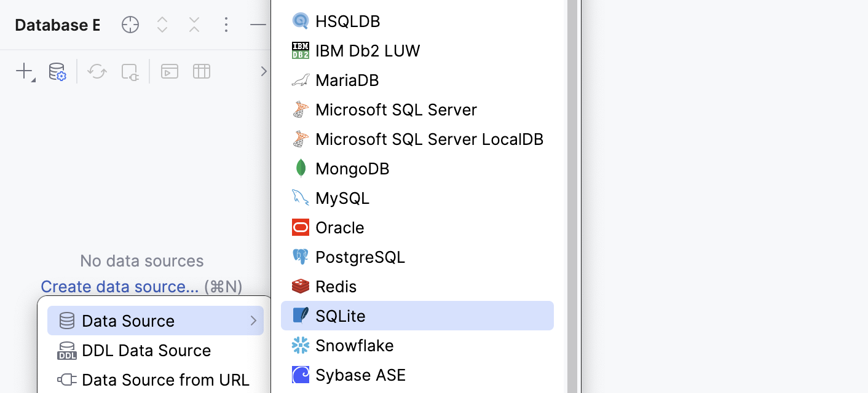
Task: Open Data Source Properties settings
Action: [x=57, y=71]
